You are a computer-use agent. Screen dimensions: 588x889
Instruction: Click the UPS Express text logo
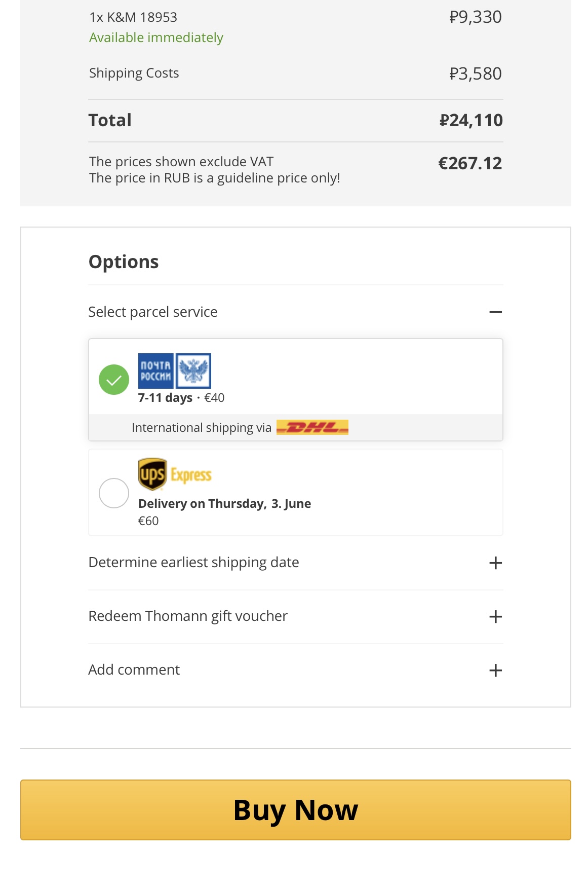tap(191, 475)
